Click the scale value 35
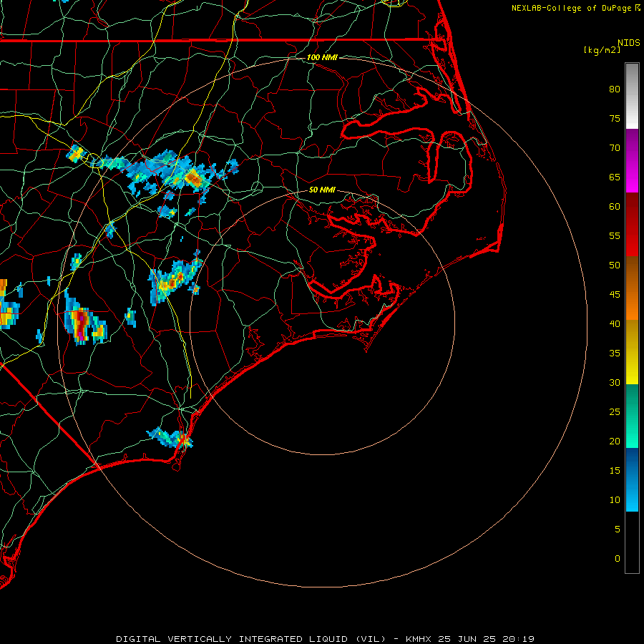 [615, 353]
